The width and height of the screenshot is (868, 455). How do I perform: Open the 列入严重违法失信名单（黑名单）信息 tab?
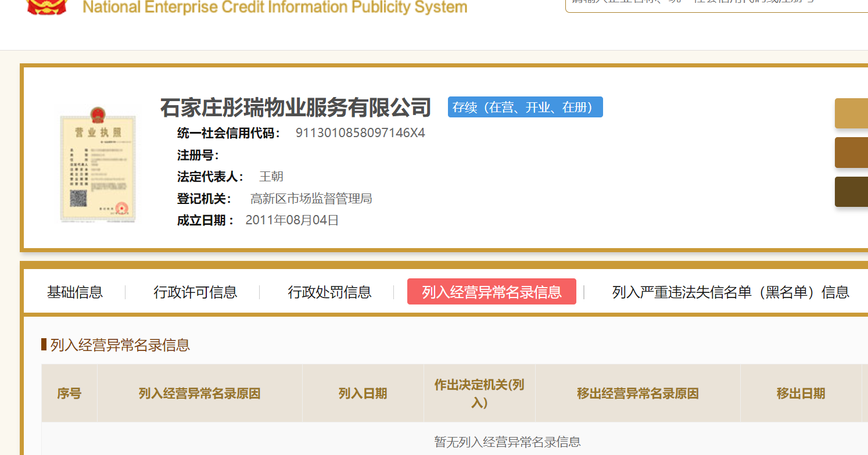pyautogui.click(x=730, y=292)
